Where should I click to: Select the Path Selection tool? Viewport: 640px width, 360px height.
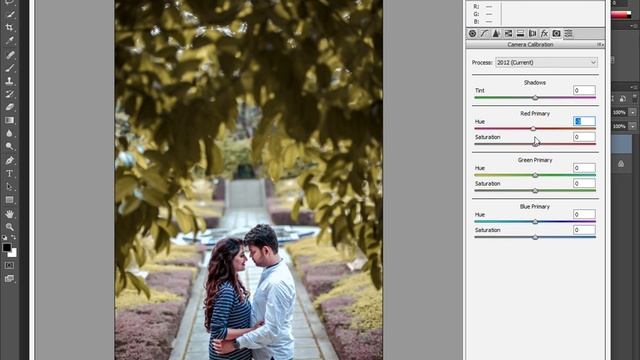click(x=10, y=187)
